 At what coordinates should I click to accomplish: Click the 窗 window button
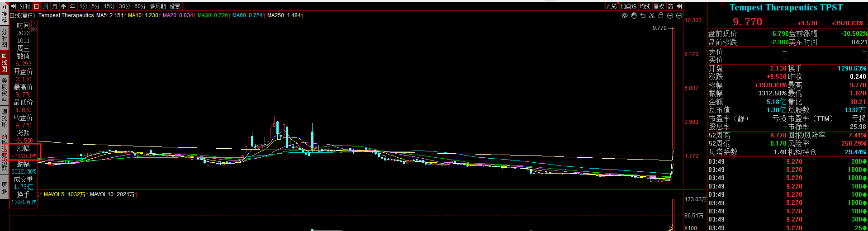point(671,6)
